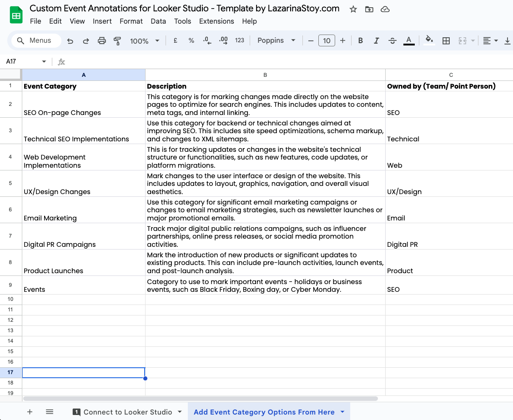Switch to the Connect to Looker Studio tab
This screenshot has height=420, width=513.
[x=127, y=412]
